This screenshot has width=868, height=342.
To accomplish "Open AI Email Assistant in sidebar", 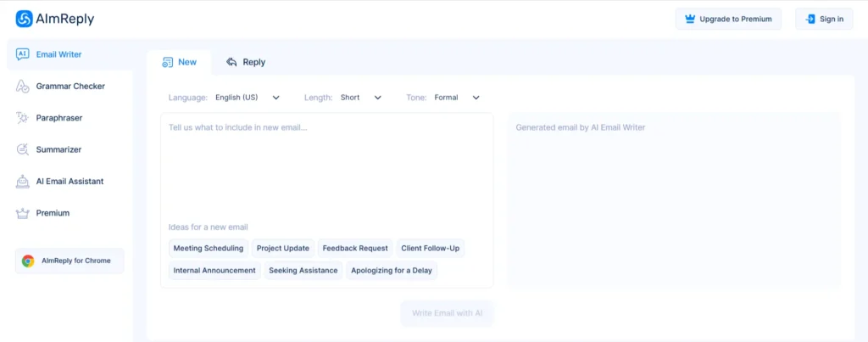I will point(70,182).
